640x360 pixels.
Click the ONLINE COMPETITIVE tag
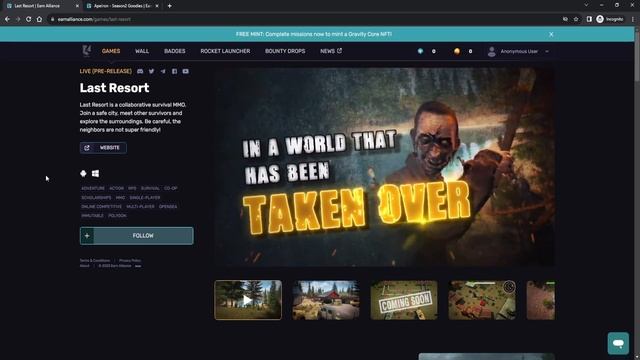[x=101, y=207]
